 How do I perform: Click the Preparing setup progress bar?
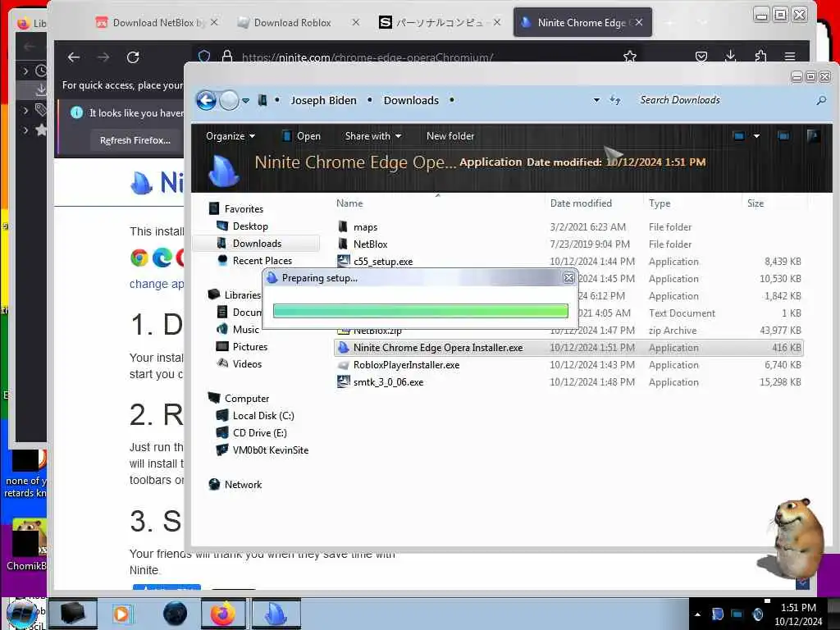pyautogui.click(x=421, y=311)
